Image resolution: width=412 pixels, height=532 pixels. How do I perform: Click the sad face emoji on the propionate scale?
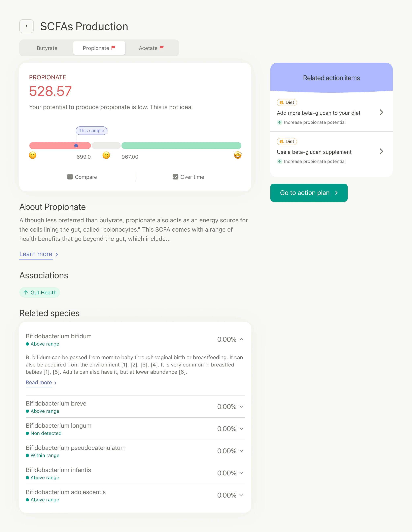[x=33, y=155]
